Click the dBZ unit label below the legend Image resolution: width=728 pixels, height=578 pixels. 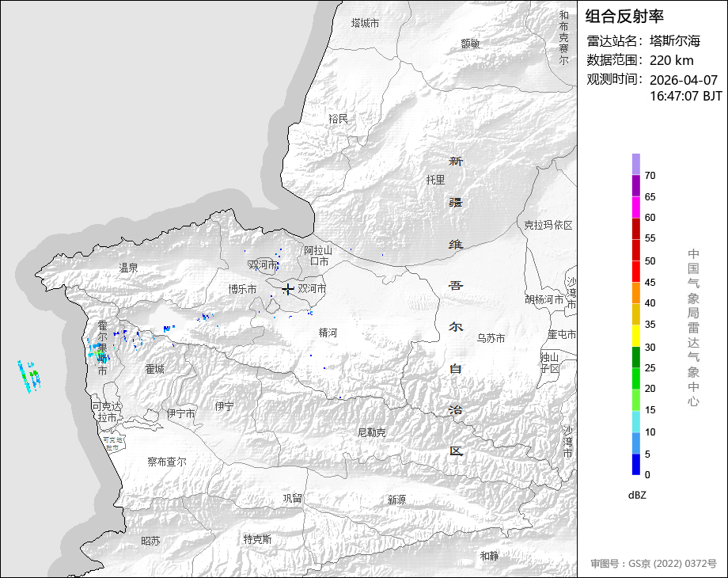(638, 495)
